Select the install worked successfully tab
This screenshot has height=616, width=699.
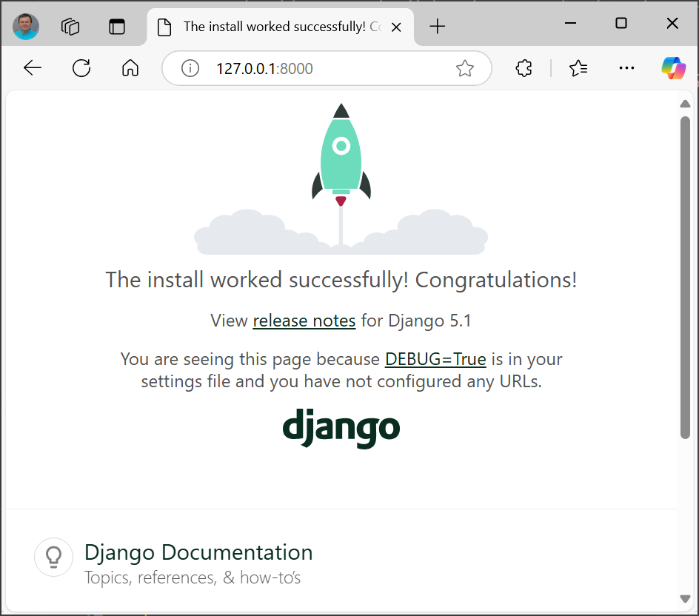274,27
